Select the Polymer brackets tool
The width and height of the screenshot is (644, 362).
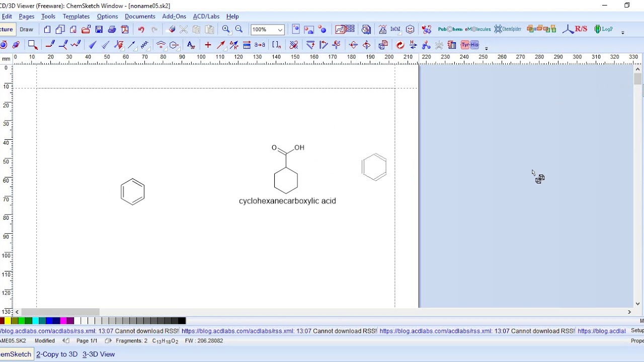point(276,45)
